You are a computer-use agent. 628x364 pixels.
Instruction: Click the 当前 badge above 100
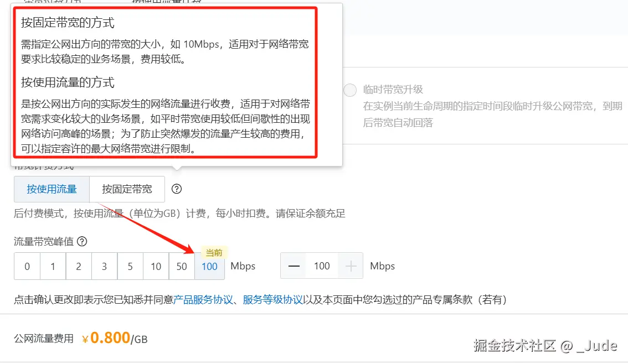tap(214, 252)
